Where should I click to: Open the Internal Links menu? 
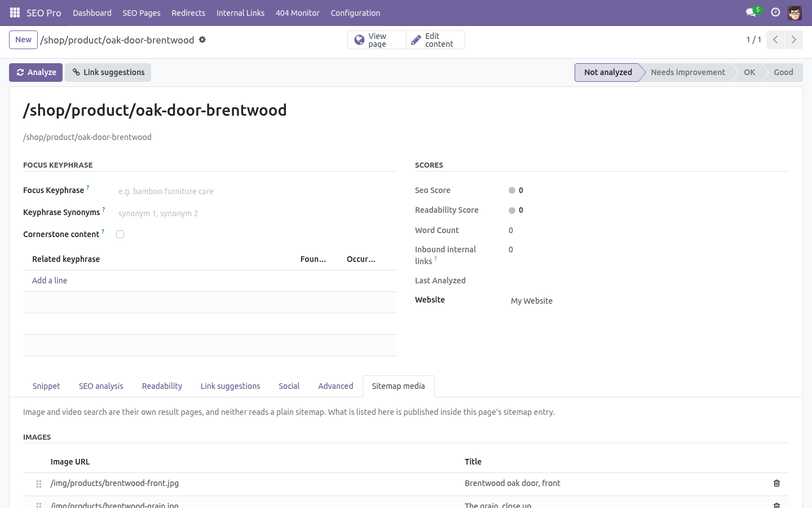[240, 12]
